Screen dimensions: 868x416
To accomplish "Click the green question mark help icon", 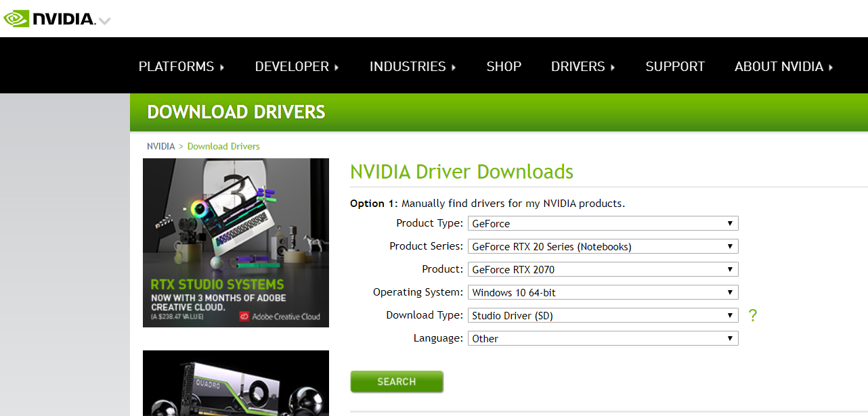I will tap(752, 315).
